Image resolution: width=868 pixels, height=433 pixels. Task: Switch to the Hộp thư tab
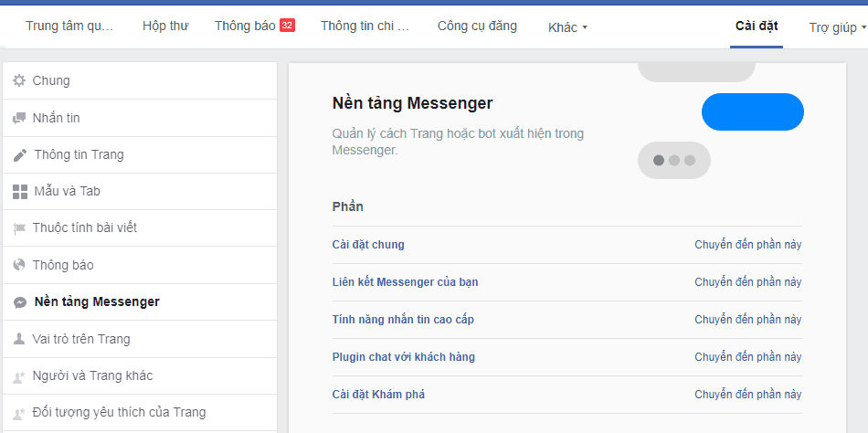coord(165,26)
